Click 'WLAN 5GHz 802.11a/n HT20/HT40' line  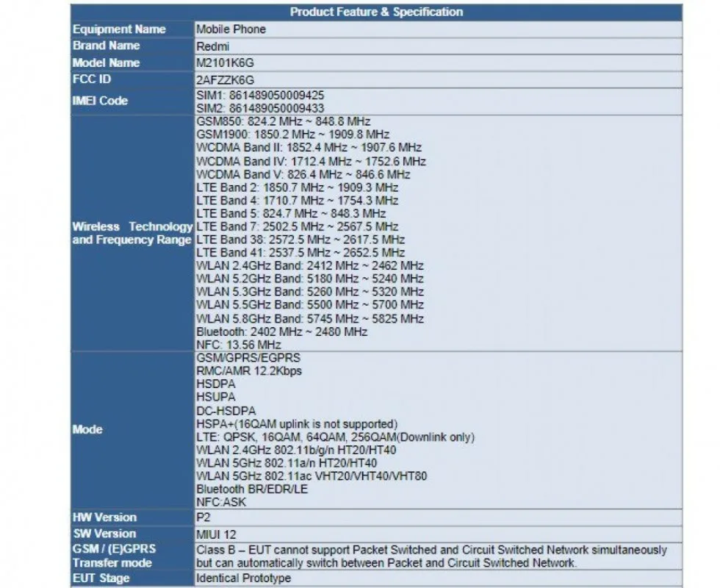[287, 463]
